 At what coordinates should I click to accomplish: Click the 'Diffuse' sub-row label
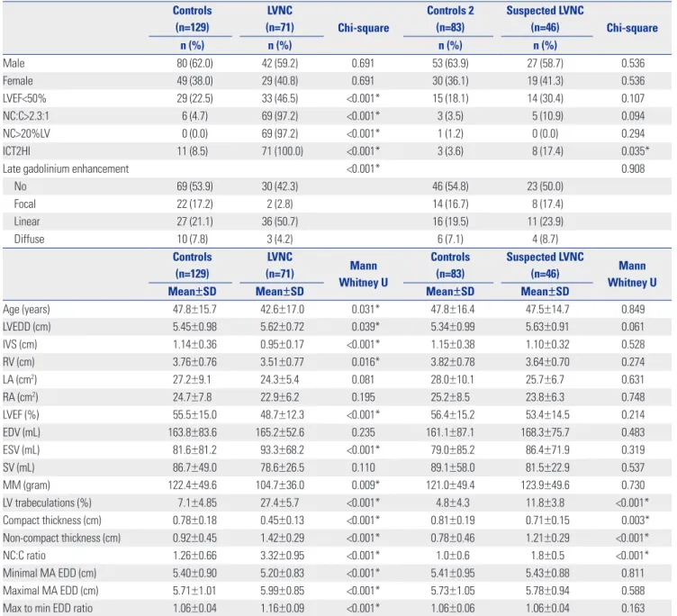(30, 240)
